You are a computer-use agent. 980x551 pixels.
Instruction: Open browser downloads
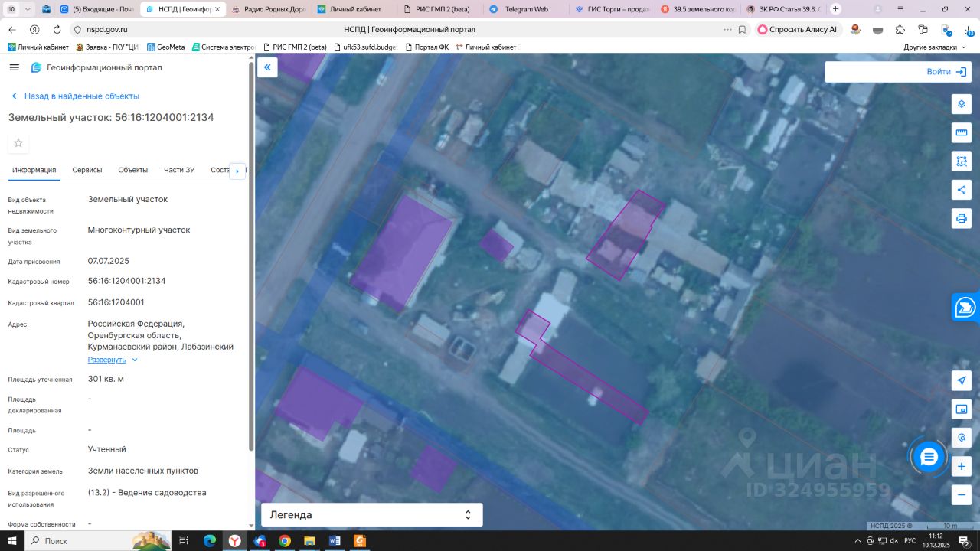coord(969,29)
